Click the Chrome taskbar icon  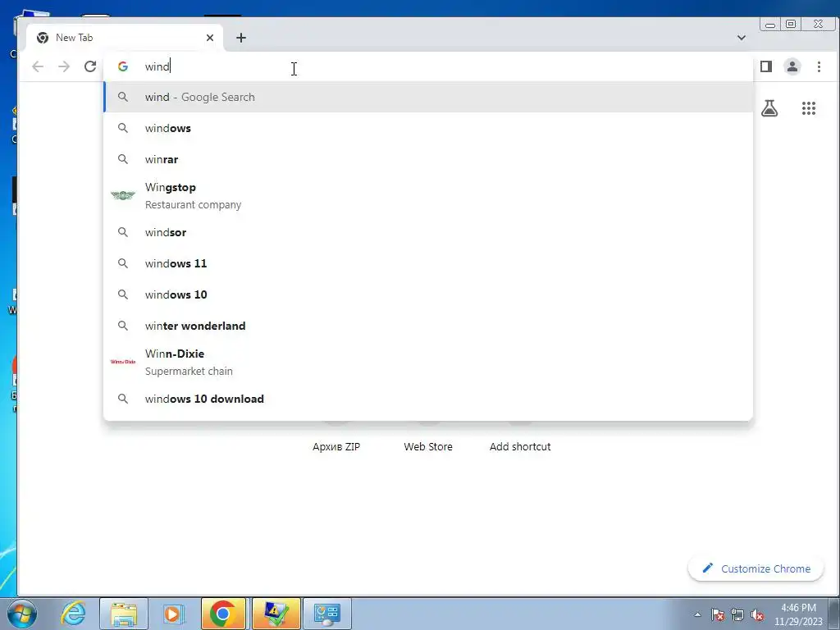pos(223,614)
